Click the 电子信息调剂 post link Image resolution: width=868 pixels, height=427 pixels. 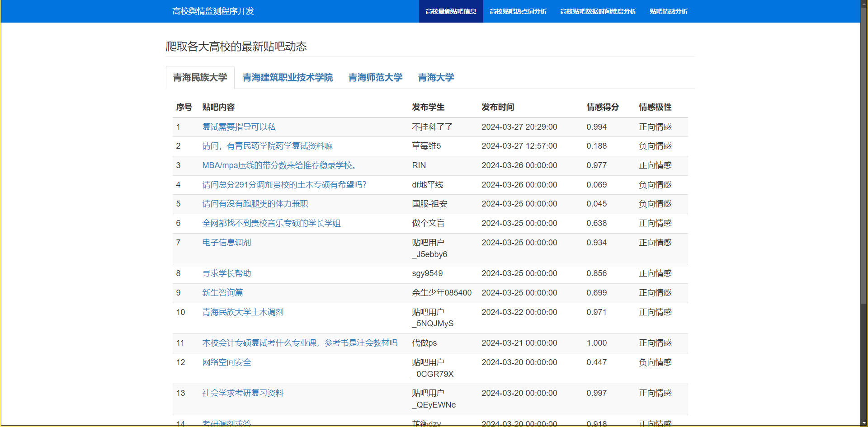coord(226,243)
